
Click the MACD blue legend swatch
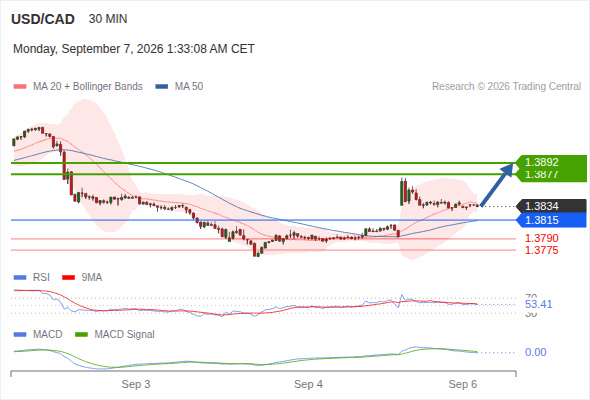point(20,335)
